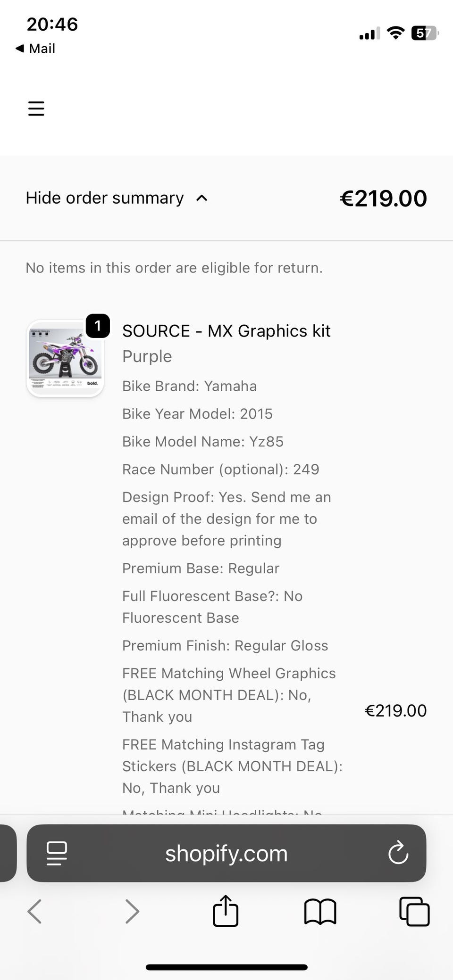Reload the page

(398, 853)
